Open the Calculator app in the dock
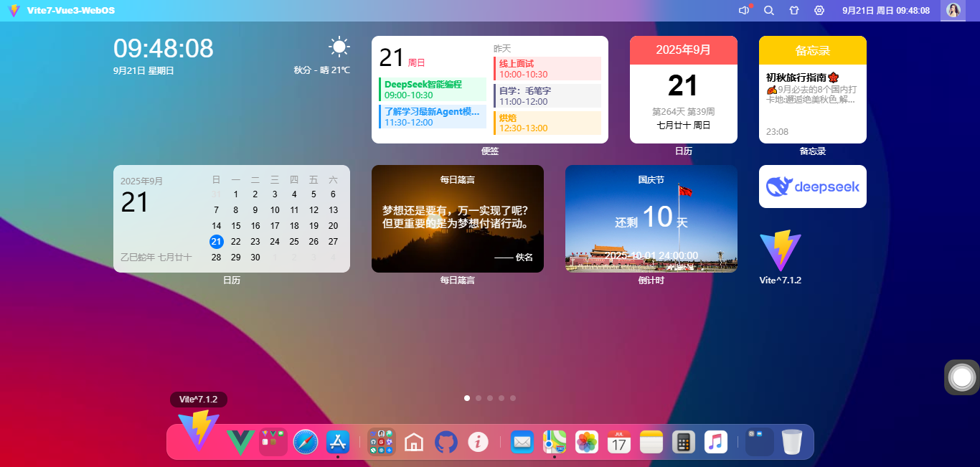Screen dimensions: 980x467 [x=684, y=442]
